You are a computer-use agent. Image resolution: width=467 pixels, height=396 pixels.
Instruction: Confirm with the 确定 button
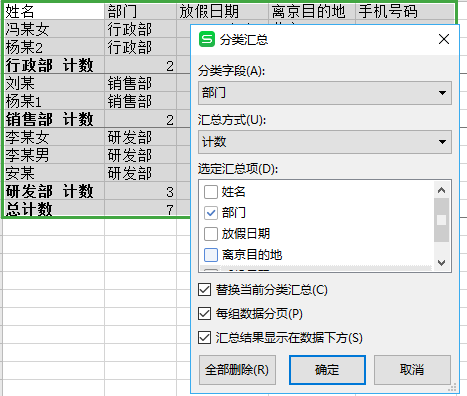point(327,370)
